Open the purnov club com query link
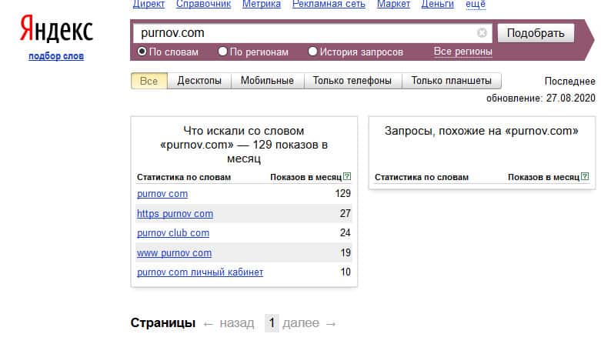Viewport: 601px width, 364px height. click(x=173, y=233)
